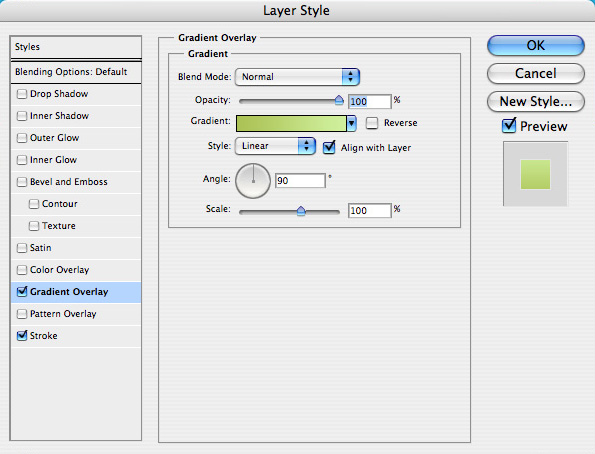Screen dimensions: 595x454
Task: Enable the Inner Glow checkbox
Action: (22, 160)
